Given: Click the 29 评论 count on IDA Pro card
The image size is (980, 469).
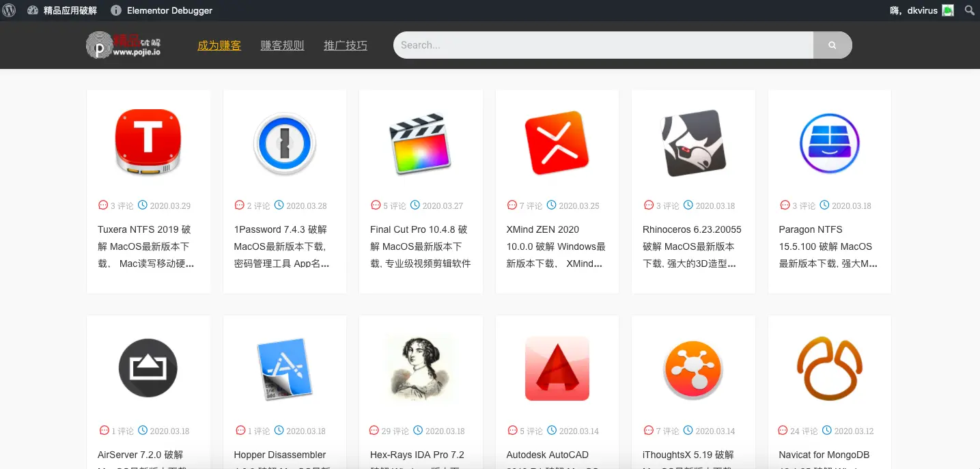Looking at the screenshot, I should click(395, 431).
